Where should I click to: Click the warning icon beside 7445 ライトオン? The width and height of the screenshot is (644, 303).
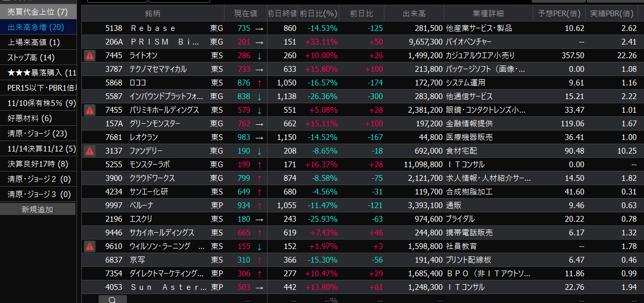click(x=90, y=56)
